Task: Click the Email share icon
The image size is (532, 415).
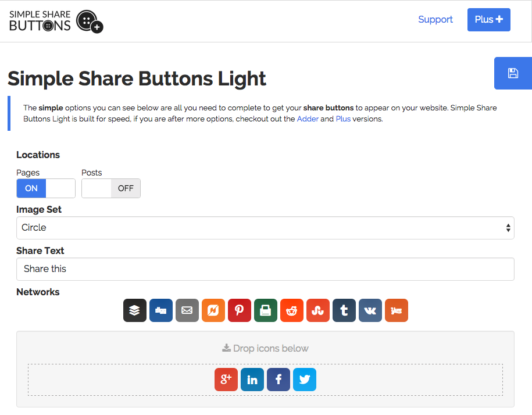Action: pyautogui.click(x=187, y=310)
